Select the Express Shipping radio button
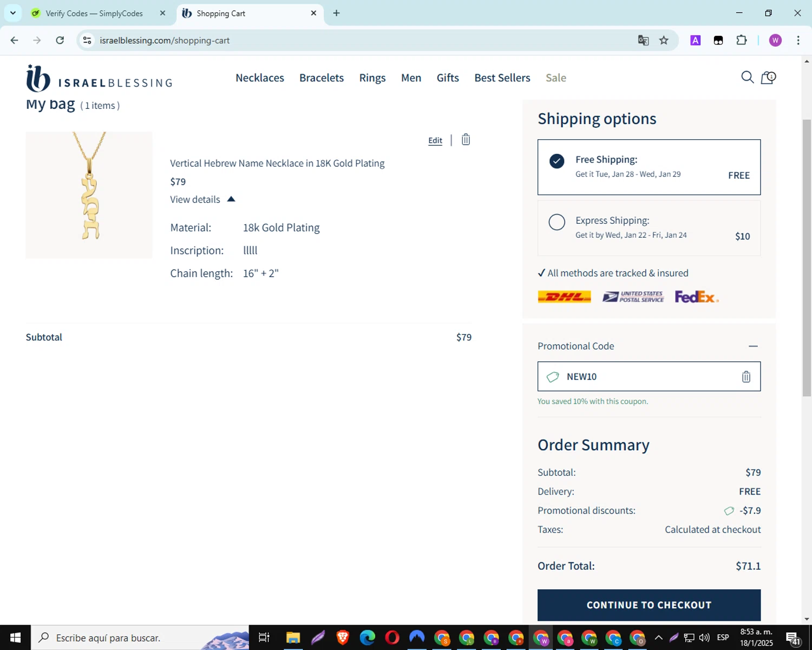Viewport: 812px width, 650px height. click(556, 222)
